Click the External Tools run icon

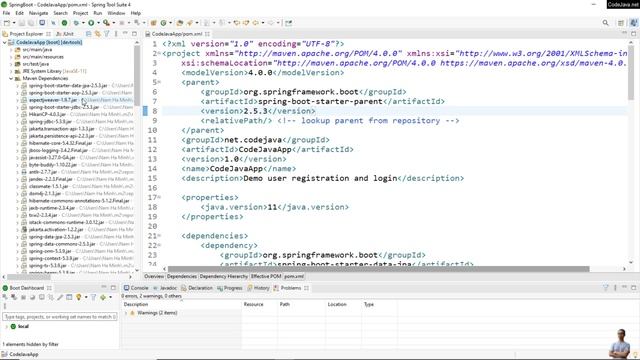[x=106, y=23]
